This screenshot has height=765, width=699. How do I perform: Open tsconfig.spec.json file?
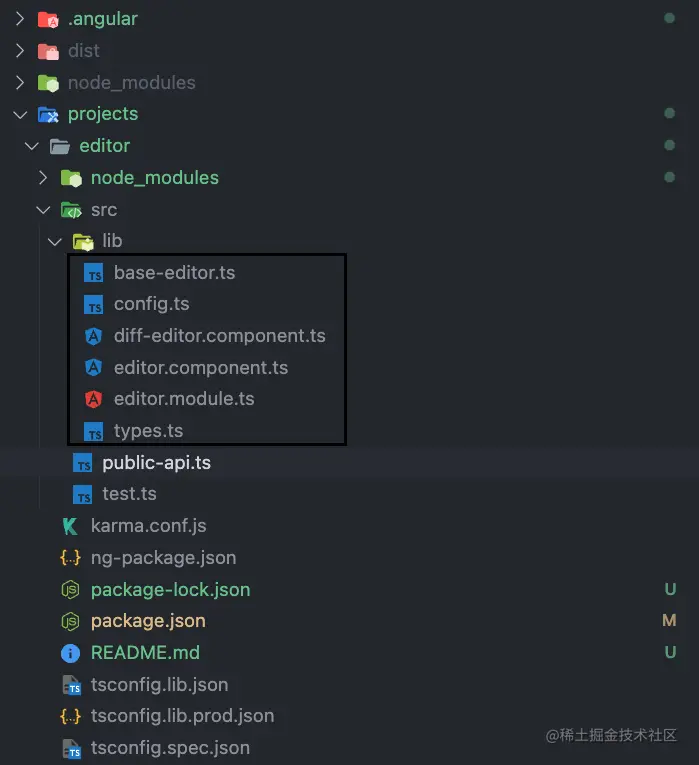pyautogui.click(x=170, y=748)
